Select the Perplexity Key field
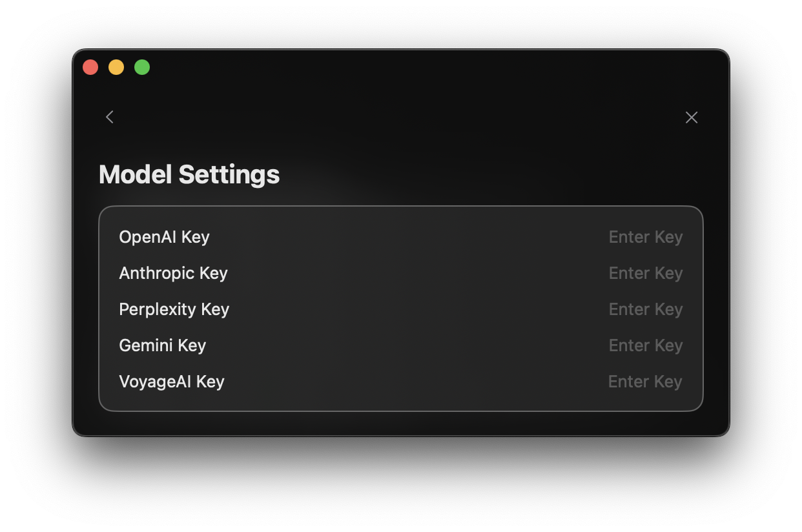The image size is (802, 532). pos(645,309)
